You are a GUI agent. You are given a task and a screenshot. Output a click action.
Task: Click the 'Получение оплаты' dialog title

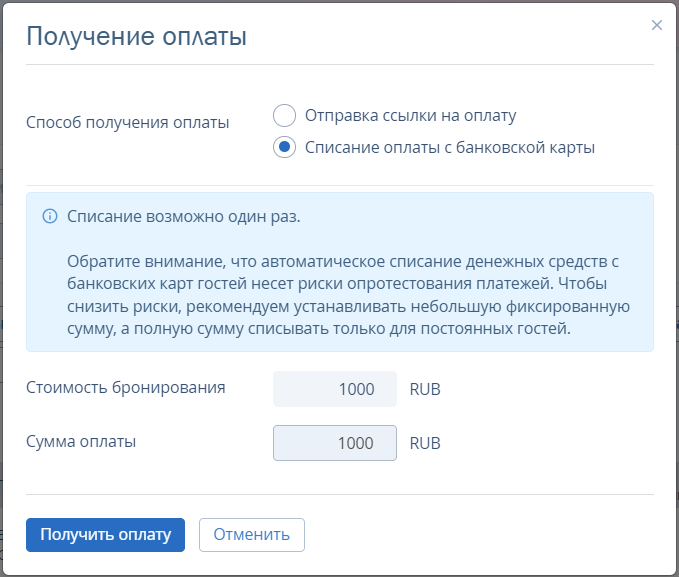(136, 36)
